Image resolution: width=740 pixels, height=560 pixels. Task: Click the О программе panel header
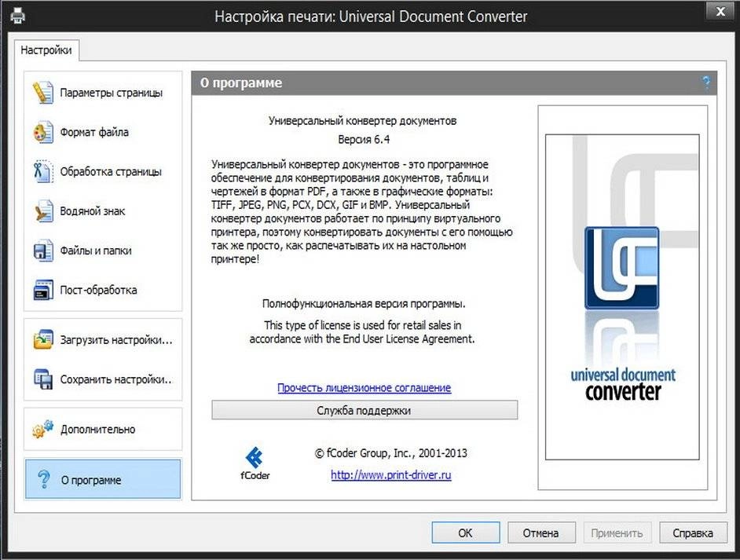point(454,83)
